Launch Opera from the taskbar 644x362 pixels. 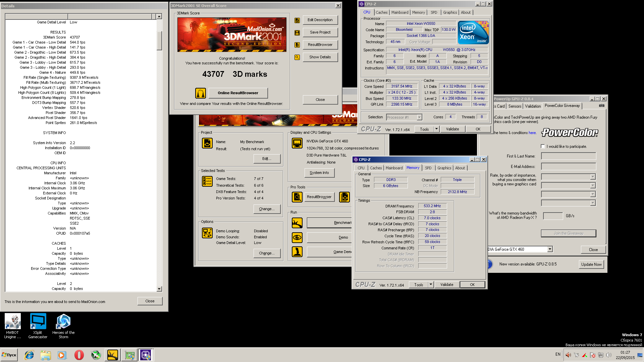point(79,355)
